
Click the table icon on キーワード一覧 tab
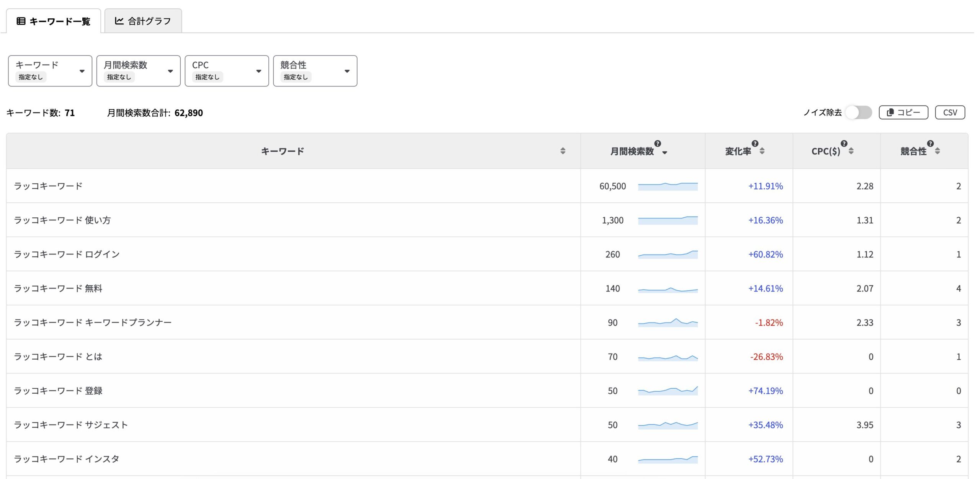(x=21, y=21)
